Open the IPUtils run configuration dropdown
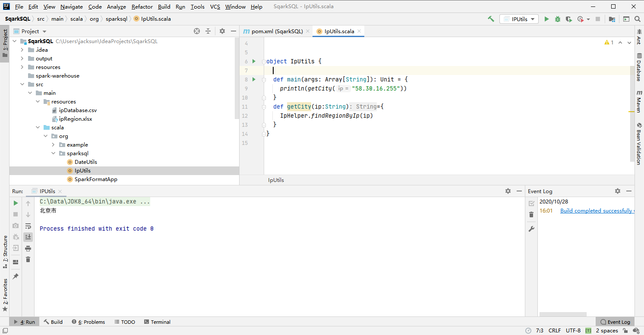 point(519,19)
